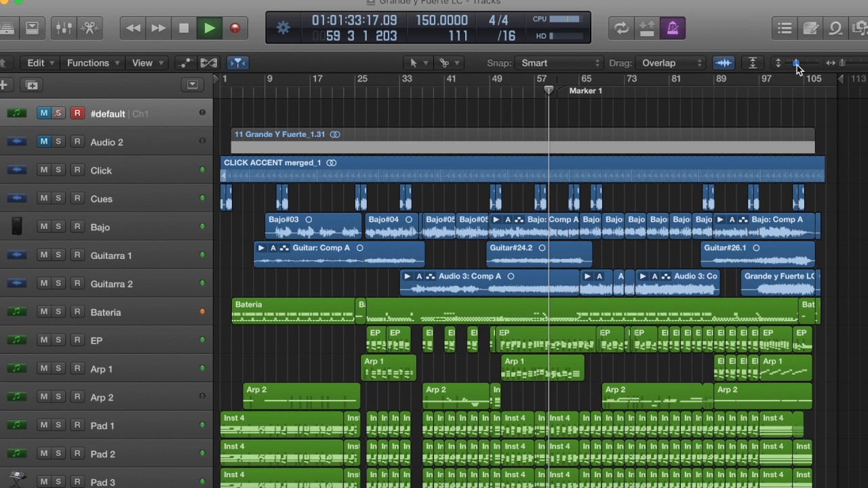Expand the first Audio 3: Comp A disclosure triangle
868x488 pixels.
tap(407, 277)
